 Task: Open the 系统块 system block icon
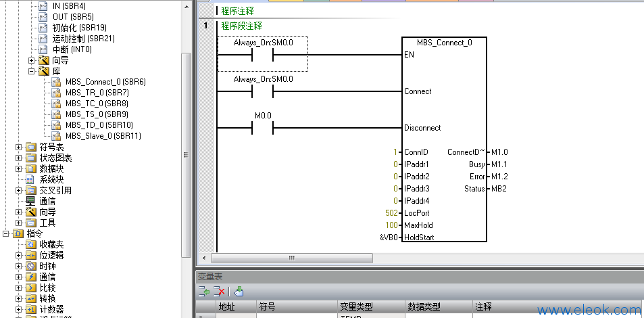[x=30, y=180]
